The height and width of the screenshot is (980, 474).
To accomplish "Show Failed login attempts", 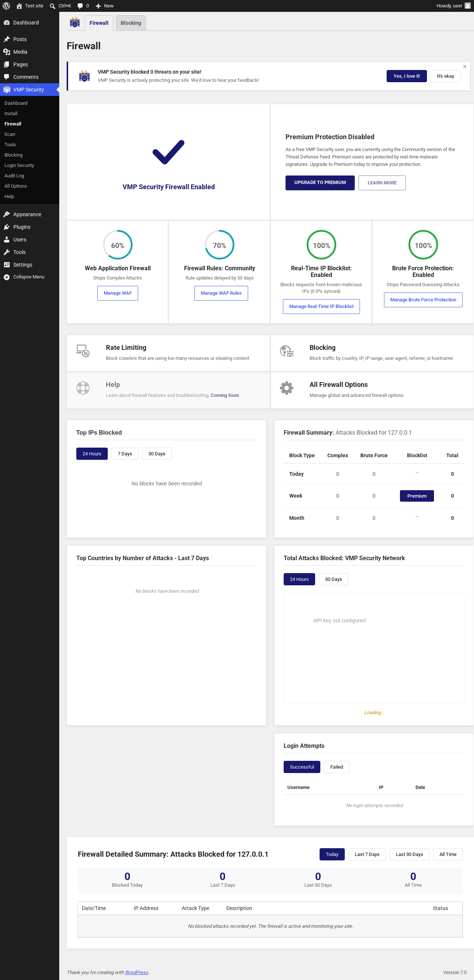I will 336,767.
